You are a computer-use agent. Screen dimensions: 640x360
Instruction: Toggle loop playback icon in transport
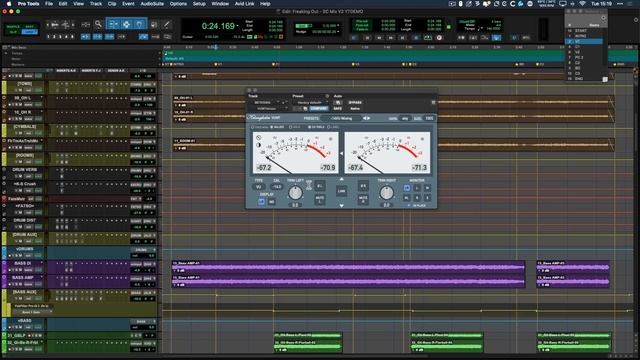click(428, 38)
